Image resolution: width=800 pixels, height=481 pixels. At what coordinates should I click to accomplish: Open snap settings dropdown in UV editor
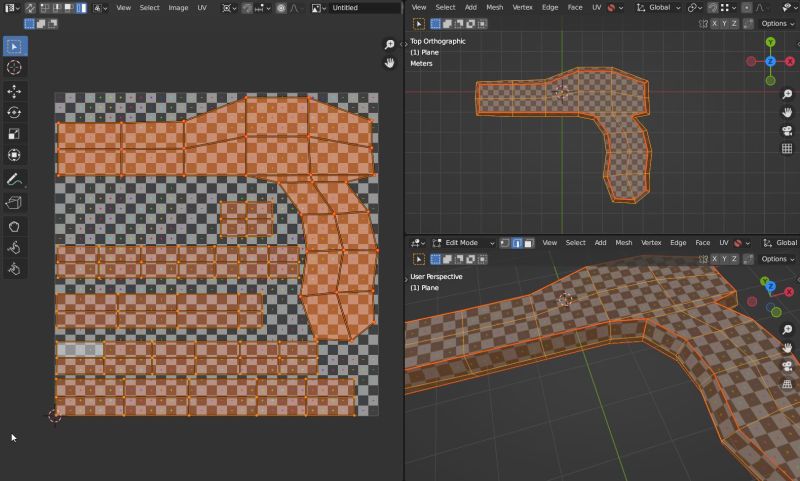tap(264, 8)
